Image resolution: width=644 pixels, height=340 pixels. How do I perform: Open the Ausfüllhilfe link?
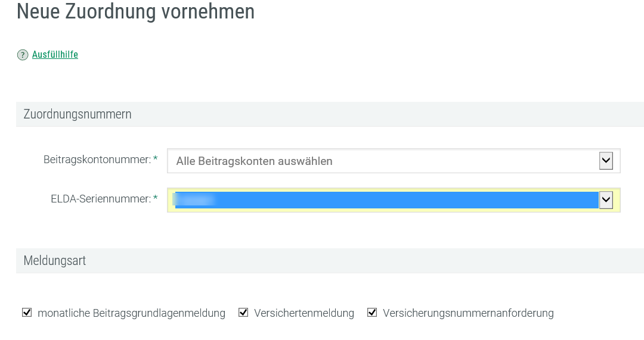point(55,55)
